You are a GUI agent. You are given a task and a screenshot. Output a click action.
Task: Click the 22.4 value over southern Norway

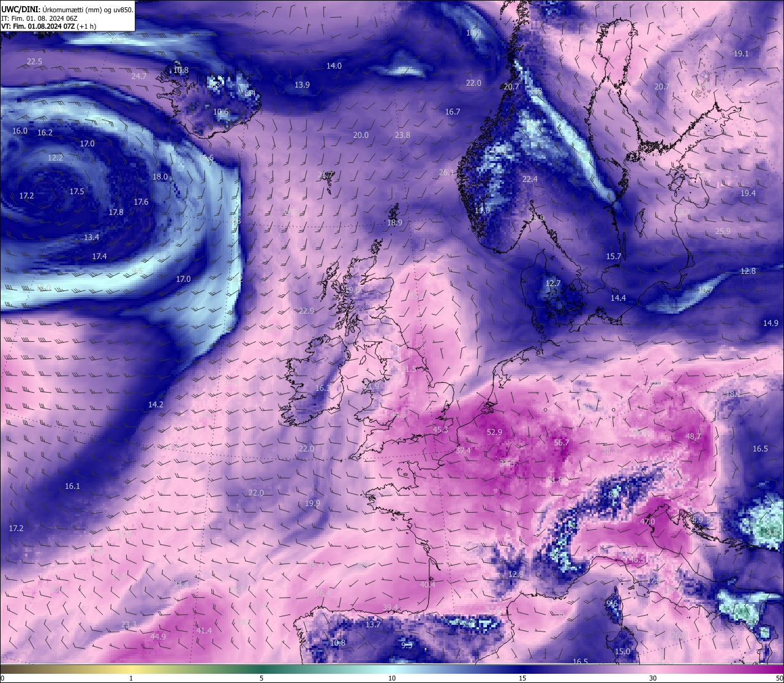tap(530, 179)
